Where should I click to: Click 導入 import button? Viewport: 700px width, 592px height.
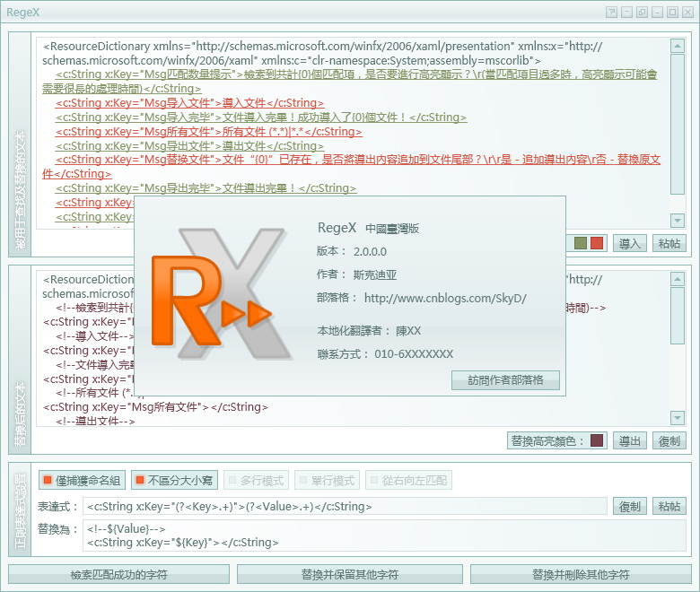(629, 244)
